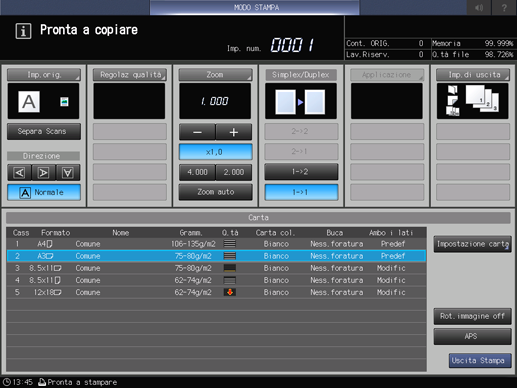Image resolution: width=517 pixels, height=388 pixels.
Task: Open the Imp.orig. settings menu
Action: (44, 75)
